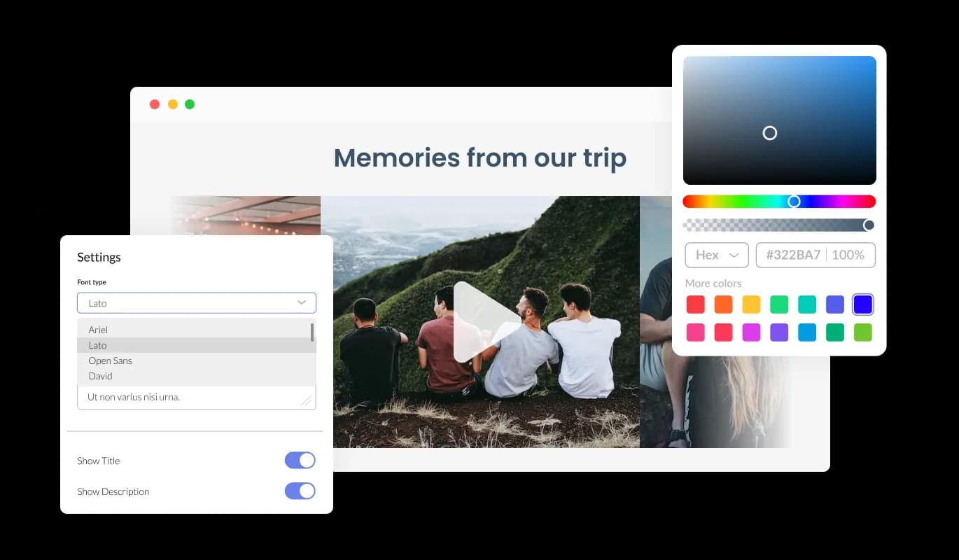
Task: Click the Settings panel heading
Action: coord(99,257)
